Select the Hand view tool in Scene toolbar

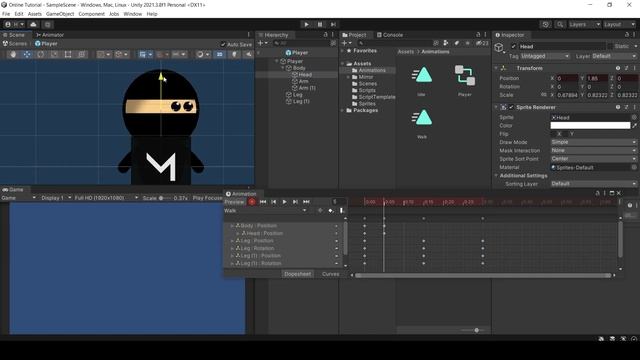click(13, 54)
